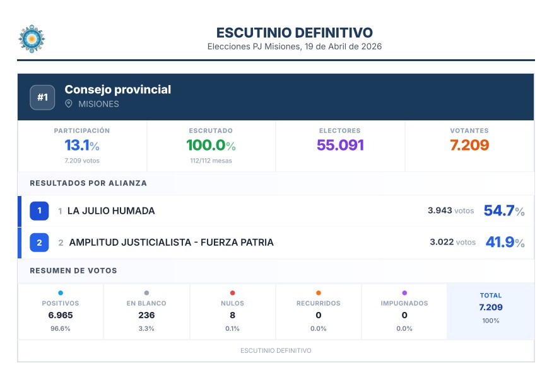Click the purple dot above IMPUGNADOS
559x392 pixels.
coord(404,292)
